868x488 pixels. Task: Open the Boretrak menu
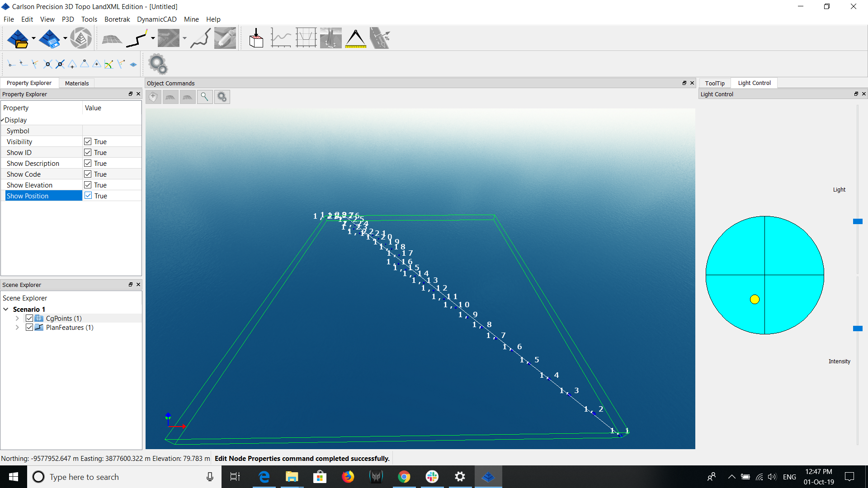tap(117, 19)
